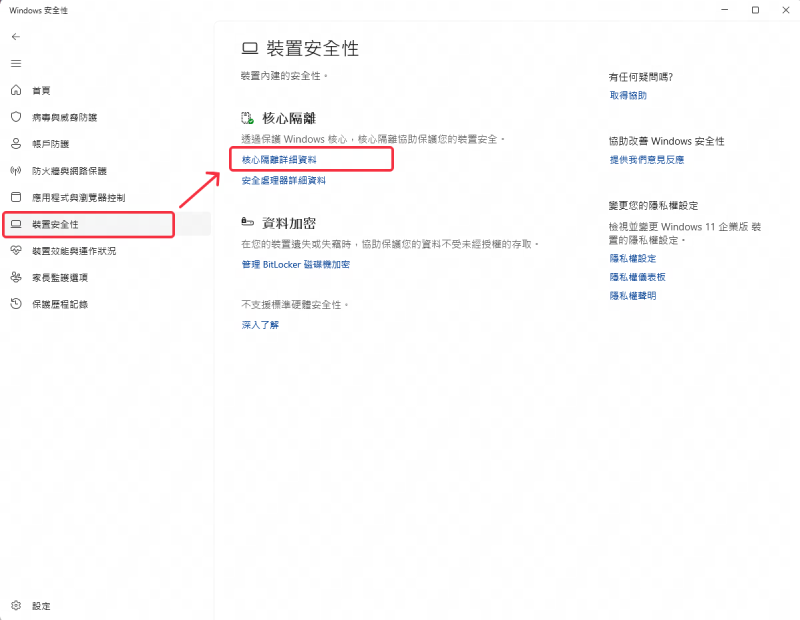Open 保護歷程記錄 via the clock icon
This screenshot has width=800, height=620.
[x=16, y=304]
